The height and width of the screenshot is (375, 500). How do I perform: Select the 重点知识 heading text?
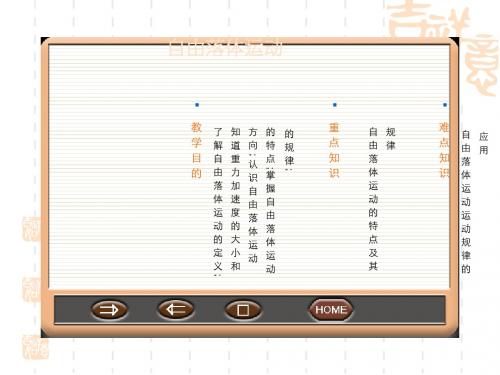(334, 150)
